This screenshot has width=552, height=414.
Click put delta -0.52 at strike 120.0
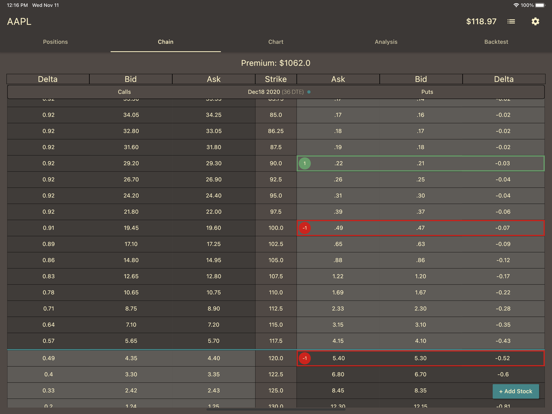coord(503,358)
